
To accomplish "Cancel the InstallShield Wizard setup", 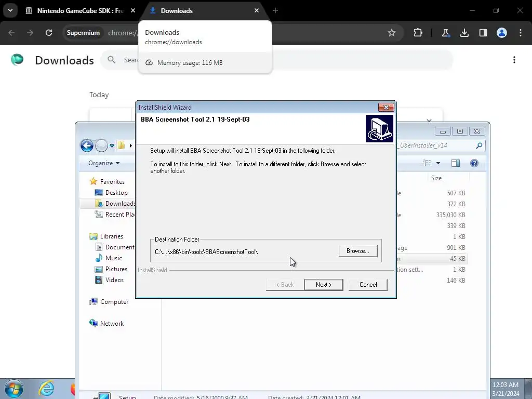I will (x=368, y=285).
